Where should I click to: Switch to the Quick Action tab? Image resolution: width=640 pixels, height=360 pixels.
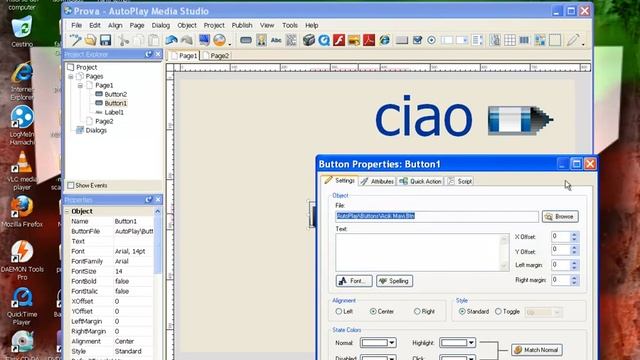click(x=421, y=181)
